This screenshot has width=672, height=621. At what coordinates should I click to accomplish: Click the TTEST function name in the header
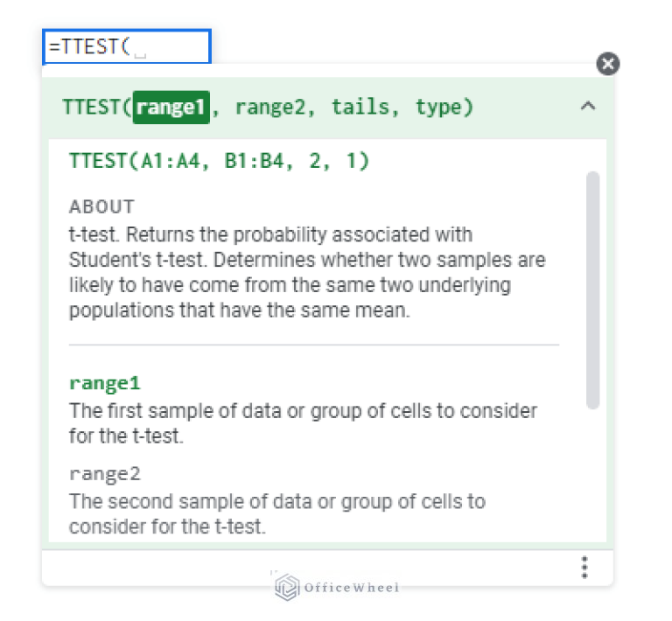(x=92, y=108)
